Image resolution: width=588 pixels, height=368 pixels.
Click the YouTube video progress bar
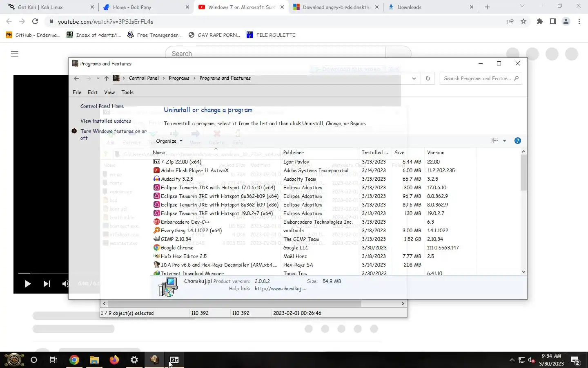(x=43, y=273)
